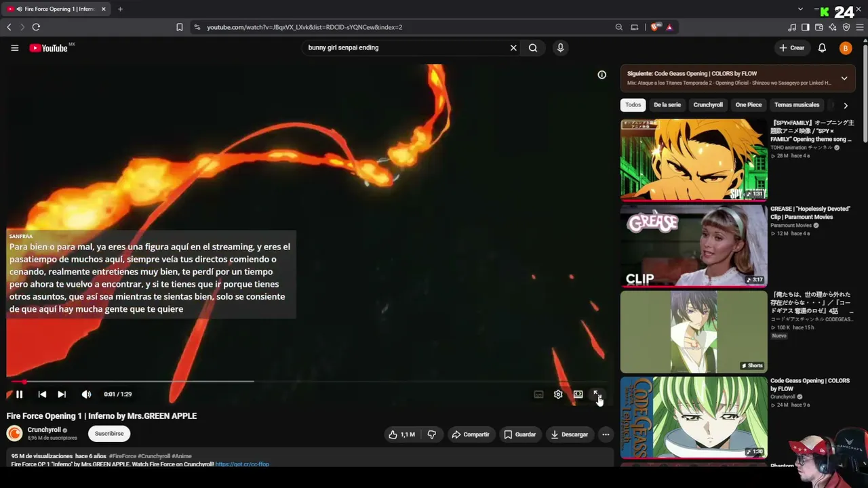Select the Todos filter chip

tap(633, 105)
